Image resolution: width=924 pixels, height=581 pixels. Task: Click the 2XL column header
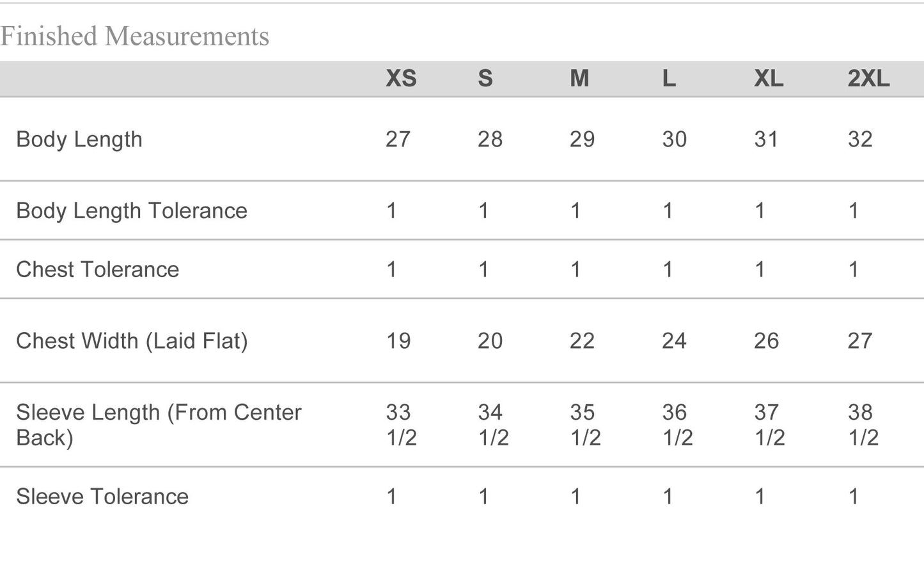coord(868,79)
